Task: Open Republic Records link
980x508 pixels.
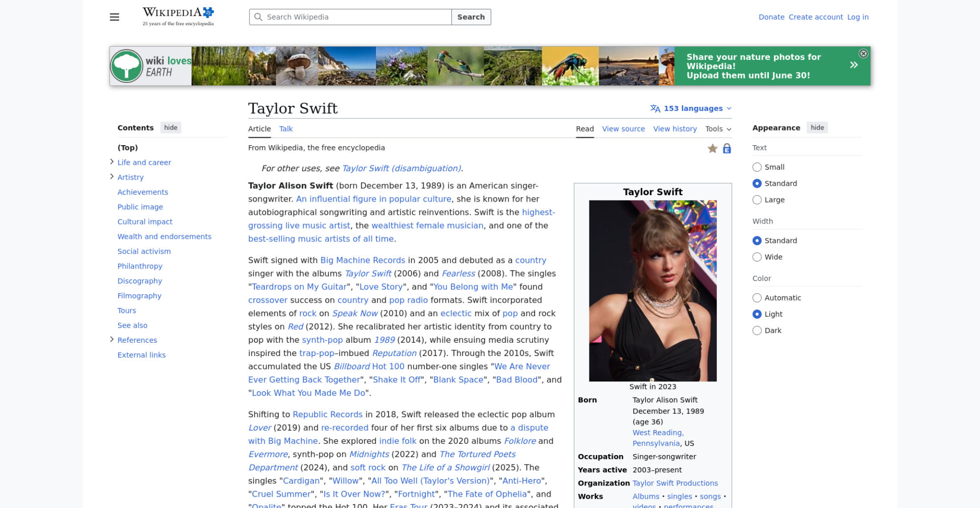Action: (327, 414)
